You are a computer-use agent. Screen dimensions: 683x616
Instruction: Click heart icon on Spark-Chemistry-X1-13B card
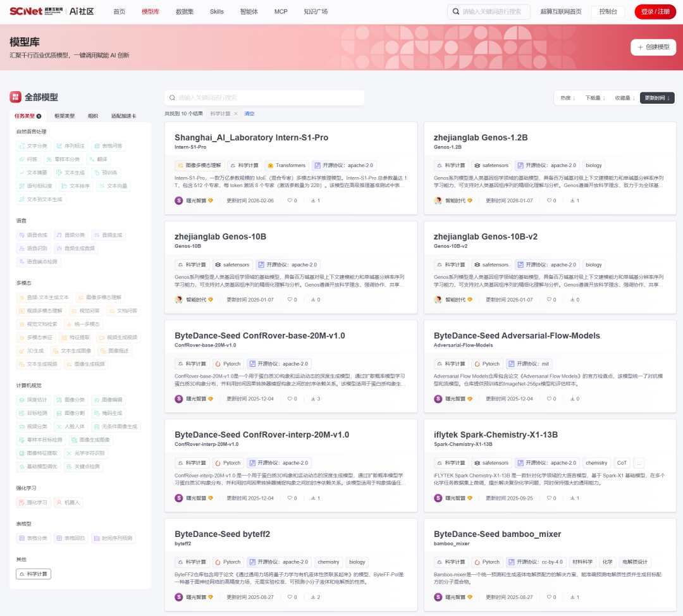(x=549, y=498)
